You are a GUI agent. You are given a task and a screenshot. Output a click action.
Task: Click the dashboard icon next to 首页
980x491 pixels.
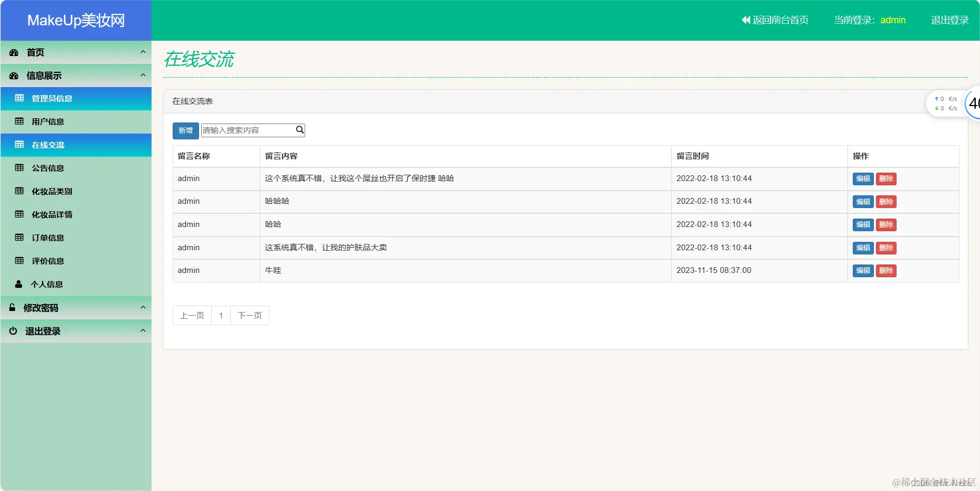[14, 52]
